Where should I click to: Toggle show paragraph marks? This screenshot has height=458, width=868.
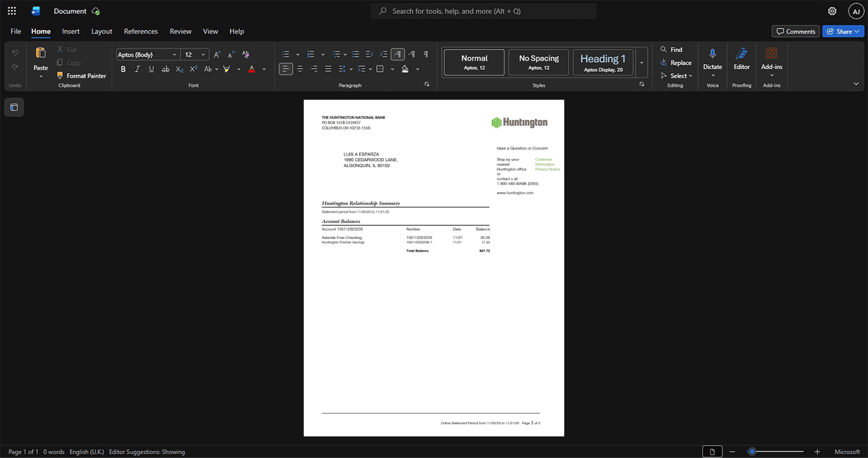coord(426,55)
